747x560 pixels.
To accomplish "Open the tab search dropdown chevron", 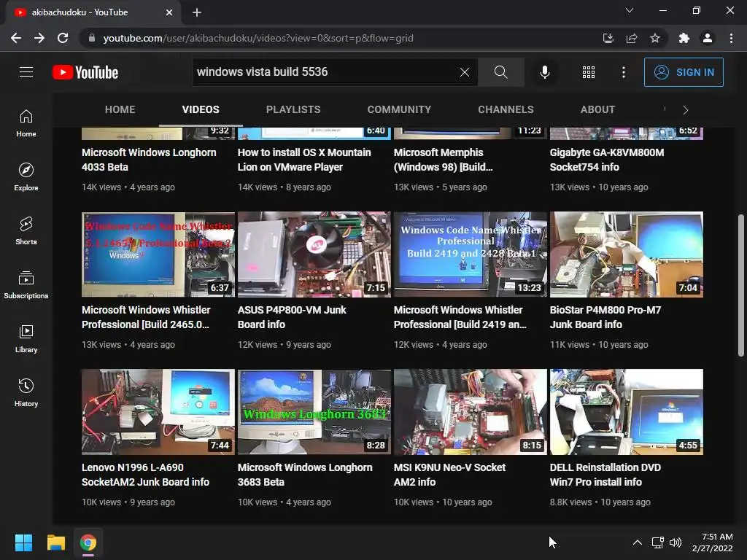I will pyautogui.click(x=630, y=10).
